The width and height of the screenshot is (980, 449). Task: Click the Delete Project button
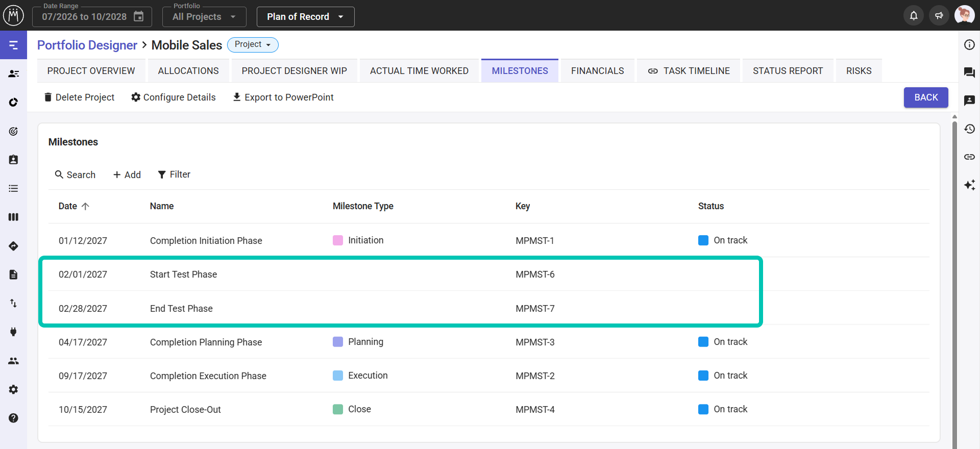pos(79,97)
